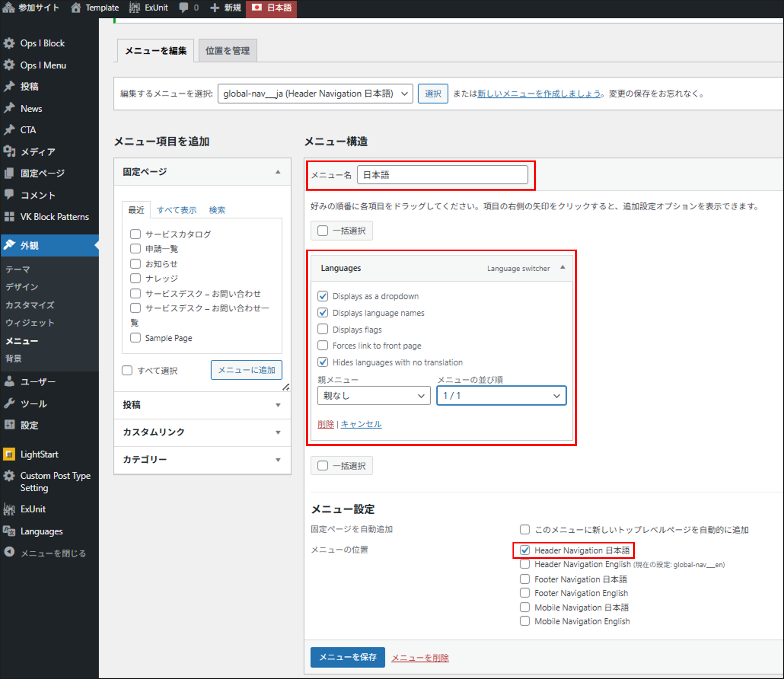Click the メニューを保存 button
784x679 pixels.
coord(347,657)
